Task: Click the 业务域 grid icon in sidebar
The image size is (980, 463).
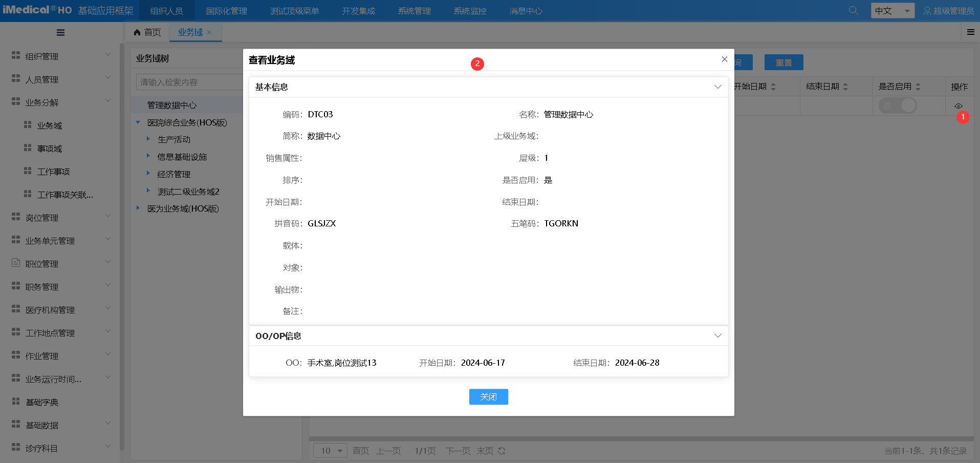Action: (x=29, y=125)
